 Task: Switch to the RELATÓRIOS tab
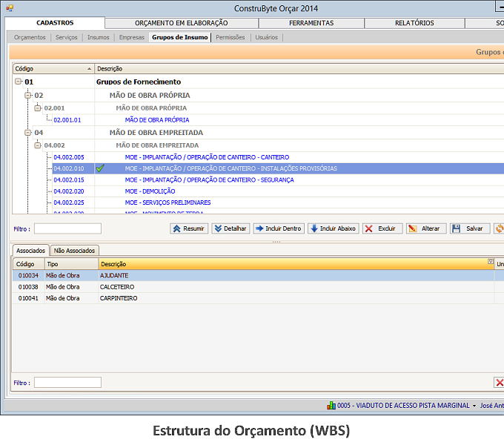click(414, 23)
